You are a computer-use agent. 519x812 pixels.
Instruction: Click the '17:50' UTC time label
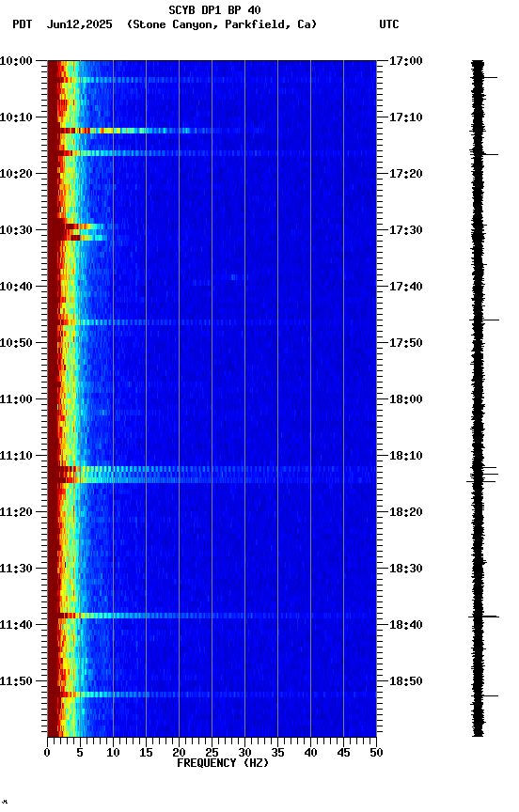pyautogui.click(x=406, y=343)
